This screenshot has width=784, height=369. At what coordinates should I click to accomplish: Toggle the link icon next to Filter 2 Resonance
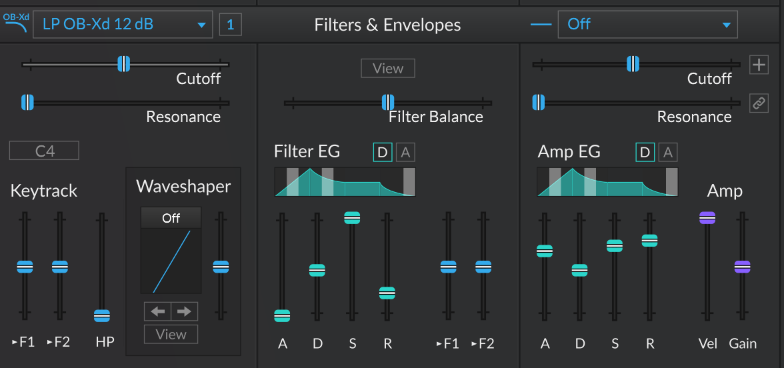(759, 104)
